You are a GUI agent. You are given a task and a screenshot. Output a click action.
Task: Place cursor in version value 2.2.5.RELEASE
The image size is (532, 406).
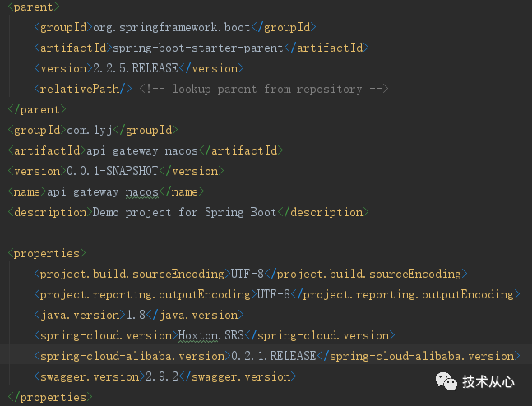[132, 68]
